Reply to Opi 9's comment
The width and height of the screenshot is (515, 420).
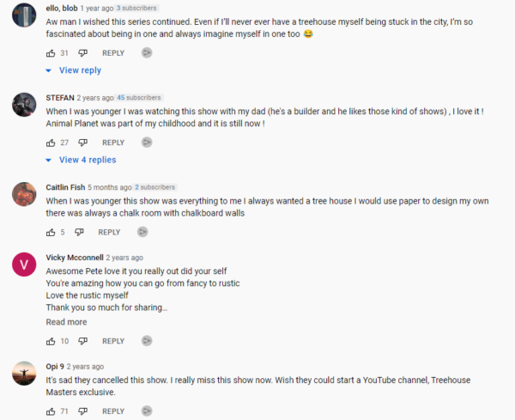(x=113, y=411)
